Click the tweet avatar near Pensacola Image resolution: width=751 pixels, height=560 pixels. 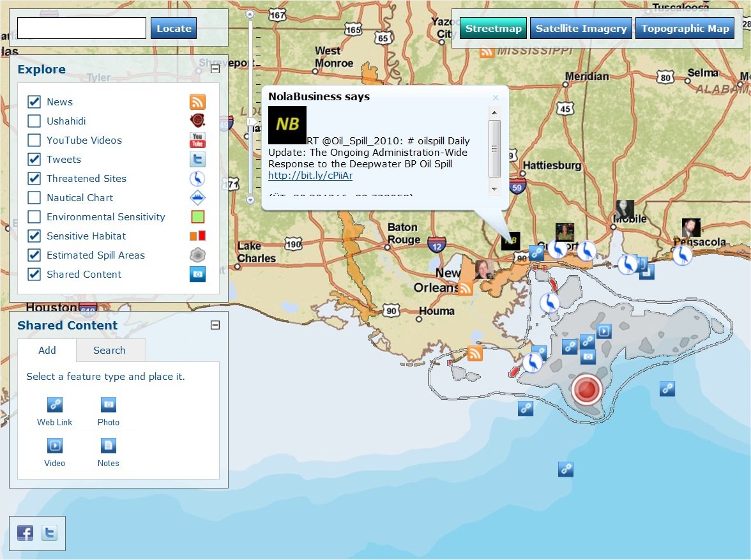pos(691,227)
